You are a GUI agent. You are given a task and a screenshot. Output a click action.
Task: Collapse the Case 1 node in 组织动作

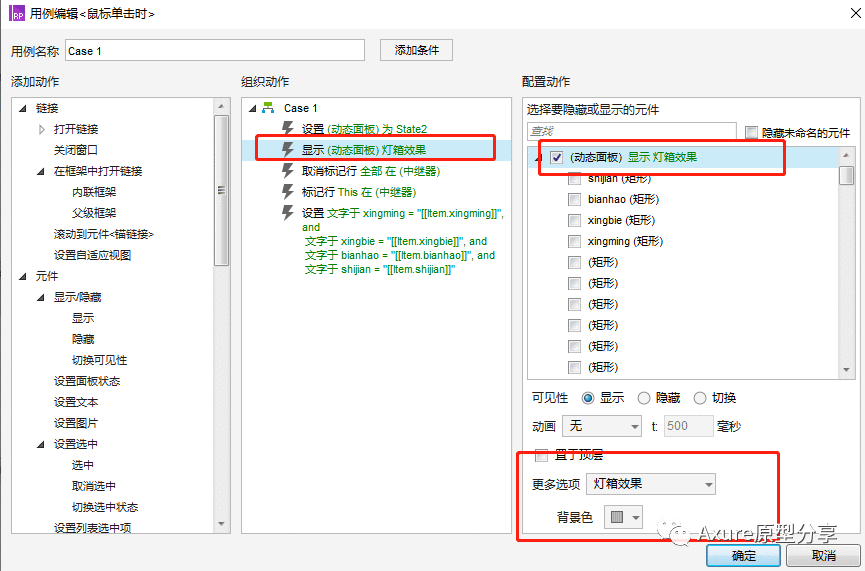(x=253, y=108)
